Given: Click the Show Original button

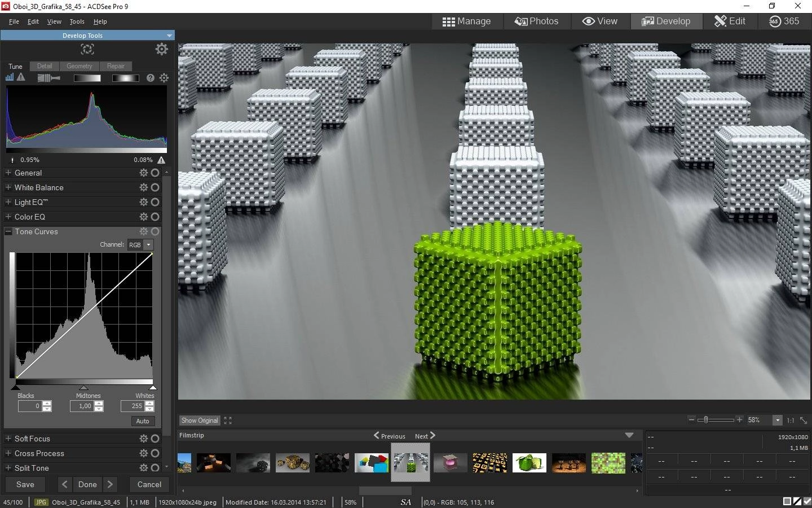Looking at the screenshot, I should point(200,421).
